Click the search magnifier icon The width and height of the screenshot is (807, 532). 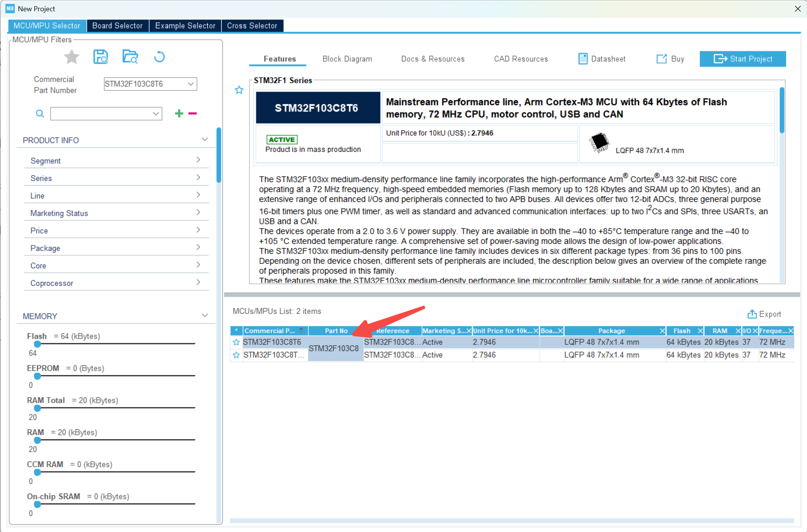[x=40, y=113]
